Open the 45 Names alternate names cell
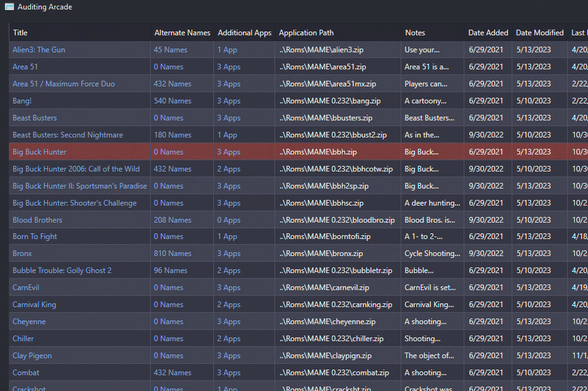Viewport: 588px width, 391px height. (170, 49)
